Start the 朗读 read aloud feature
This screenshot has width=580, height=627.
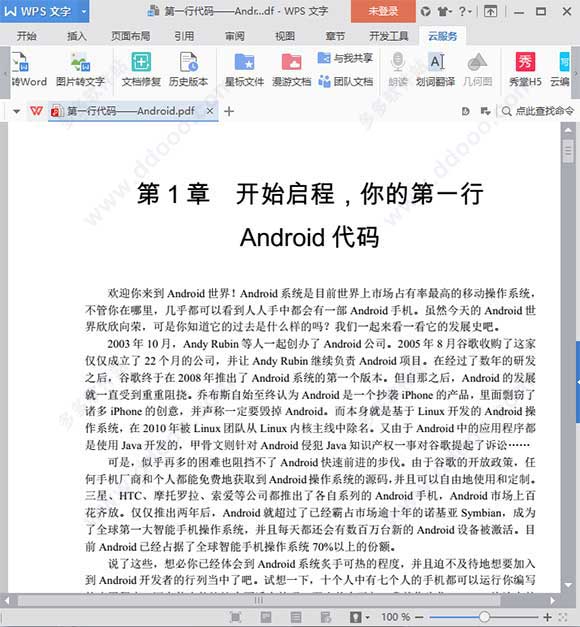pos(398,70)
